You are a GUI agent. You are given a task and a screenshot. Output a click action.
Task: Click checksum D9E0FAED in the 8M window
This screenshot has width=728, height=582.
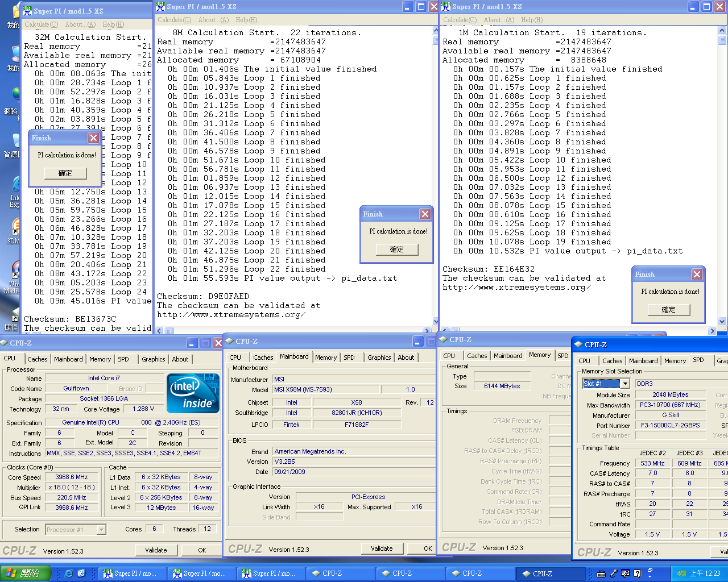228,296
